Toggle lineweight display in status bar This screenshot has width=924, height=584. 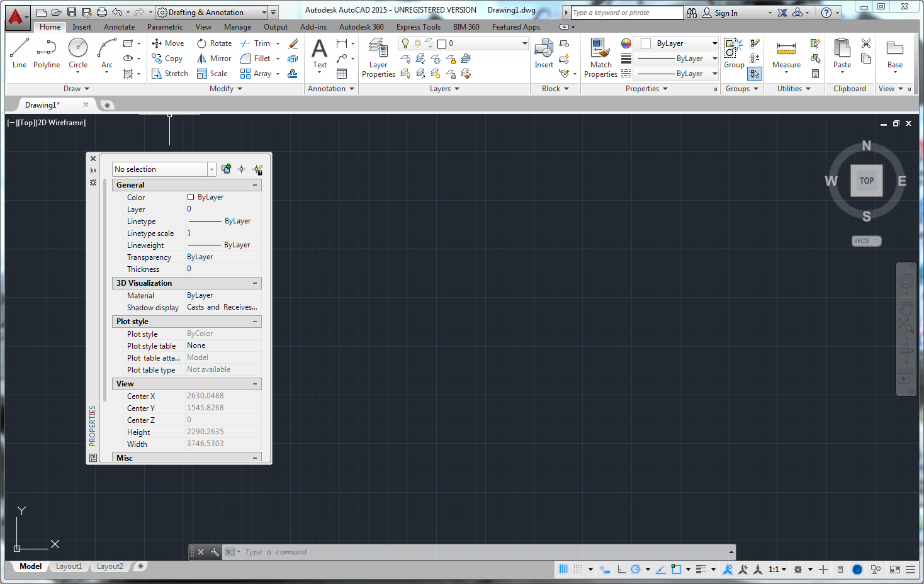[x=701, y=569]
